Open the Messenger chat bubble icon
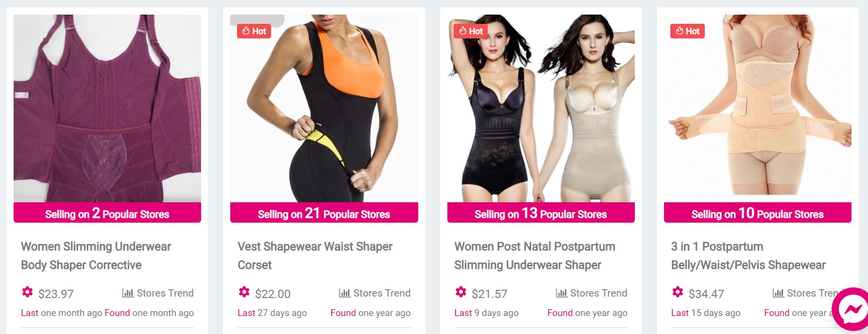868x334 pixels. pyautogui.click(x=852, y=310)
